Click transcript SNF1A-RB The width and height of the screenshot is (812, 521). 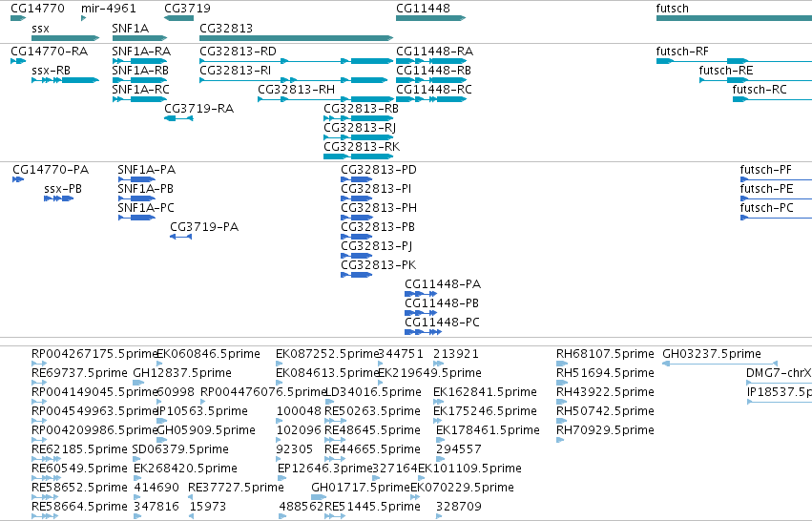139,80
